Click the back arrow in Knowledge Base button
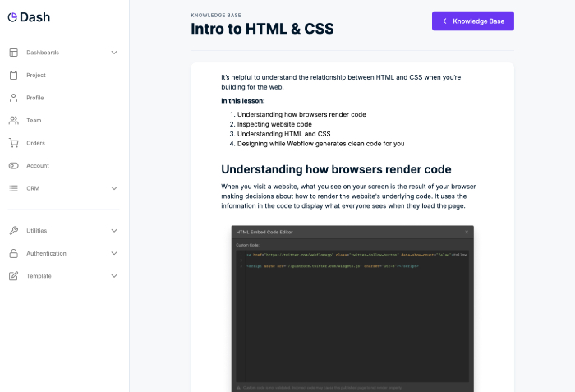This screenshot has width=575, height=392. point(445,21)
